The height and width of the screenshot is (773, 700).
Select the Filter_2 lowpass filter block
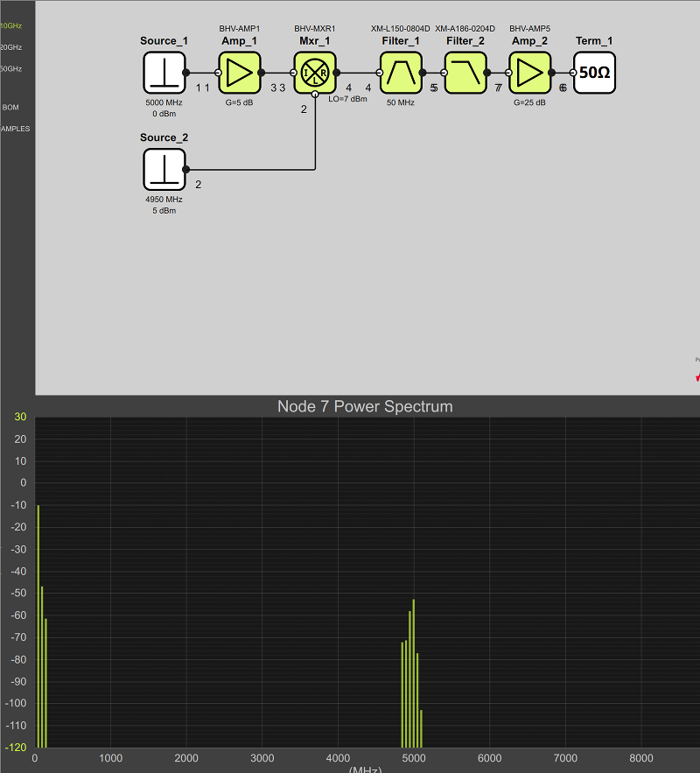point(465,73)
